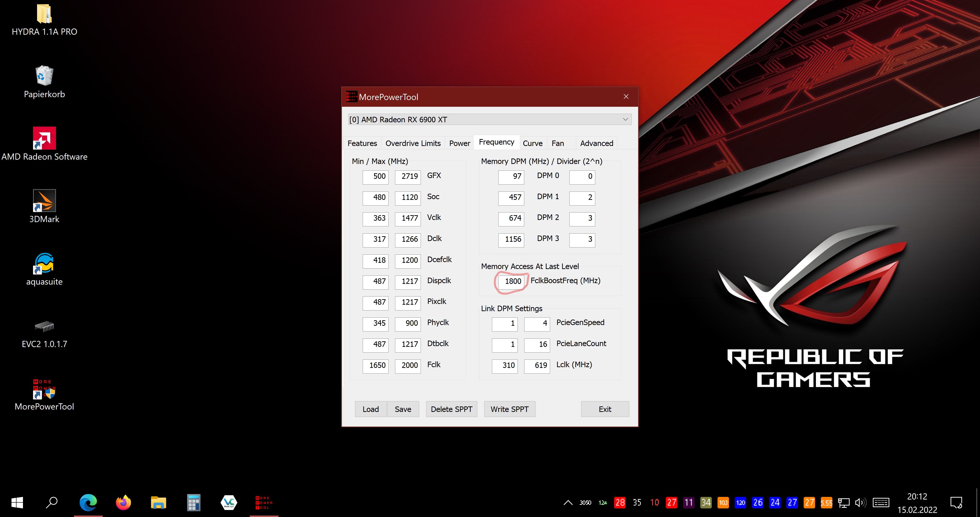Switch to the Features tab
Screen dimensions: 980x517
[362, 143]
